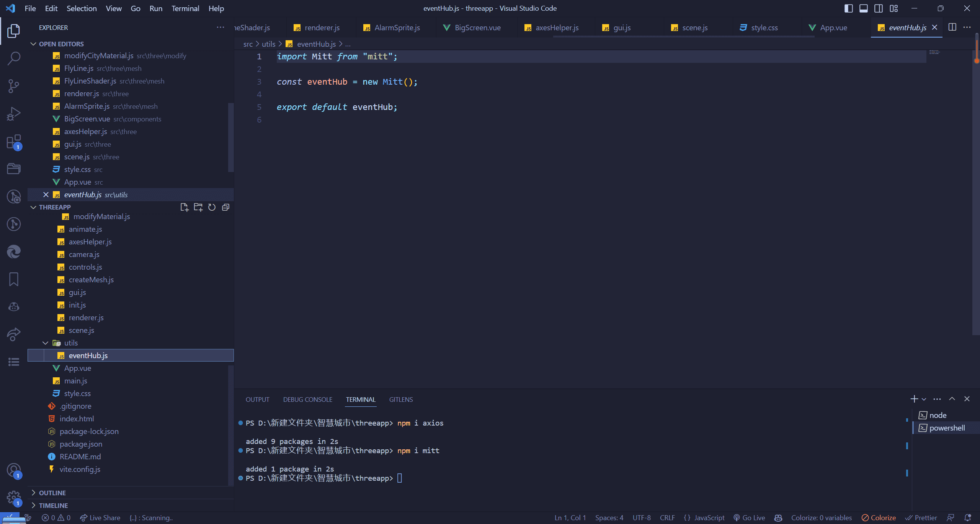Maximize the panel with the up chevron

coord(952,399)
